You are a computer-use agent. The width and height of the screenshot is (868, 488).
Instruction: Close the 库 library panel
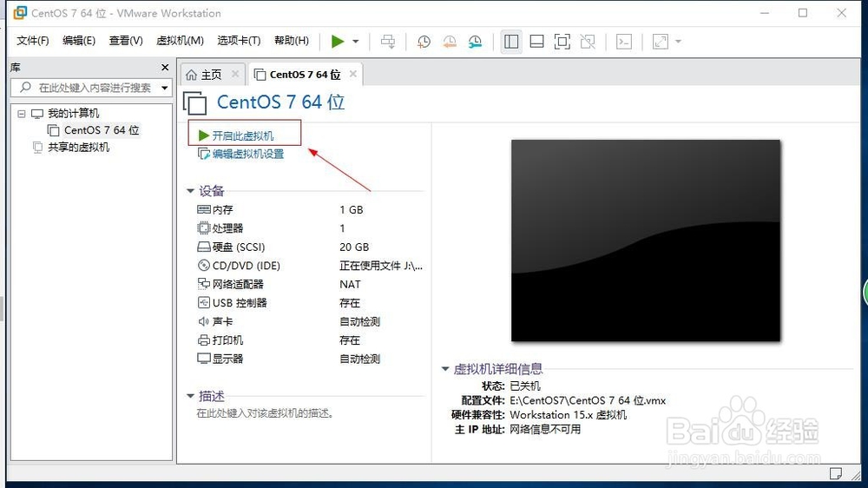(164, 67)
